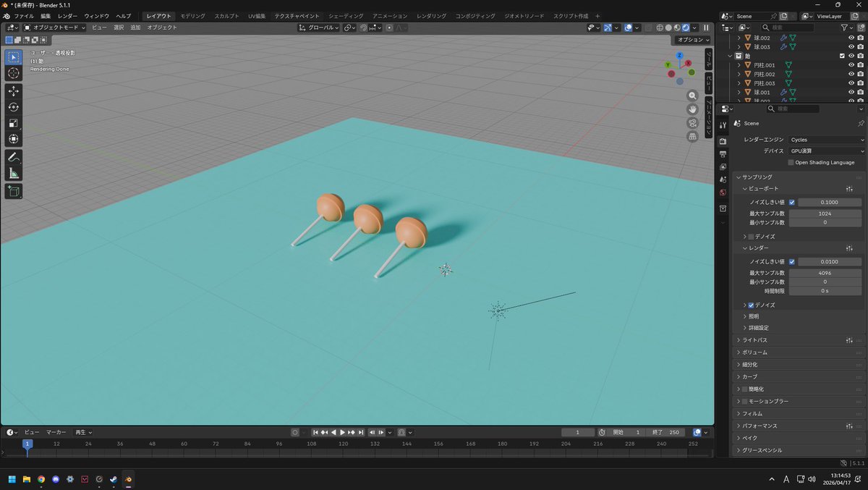Open render engine Cycles dropdown
This screenshot has width=868, height=490.
[827, 140]
